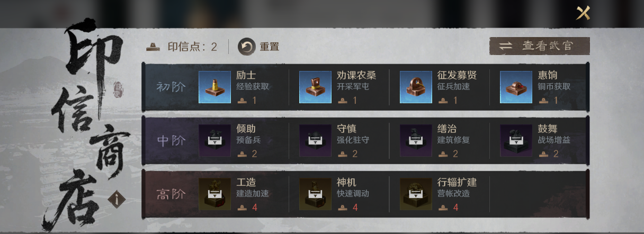Select the 初阶 tier label
This screenshot has height=234, width=644.
tap(171, 87)
